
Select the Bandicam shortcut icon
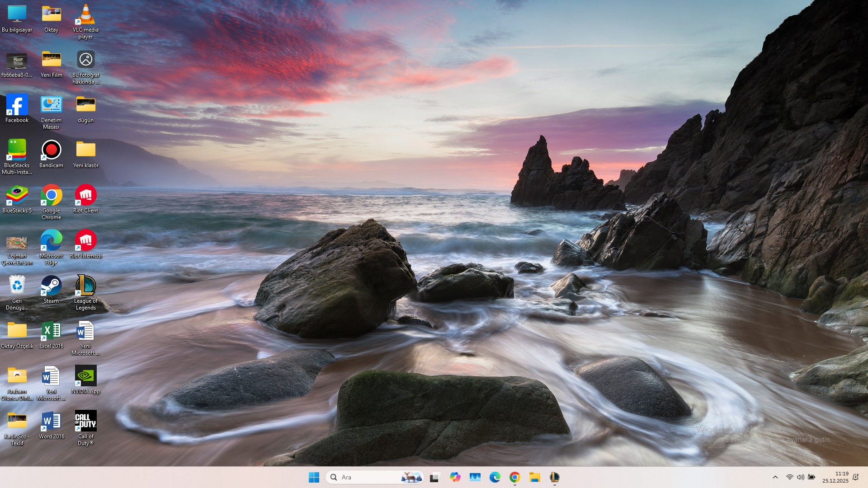[51, 155]
